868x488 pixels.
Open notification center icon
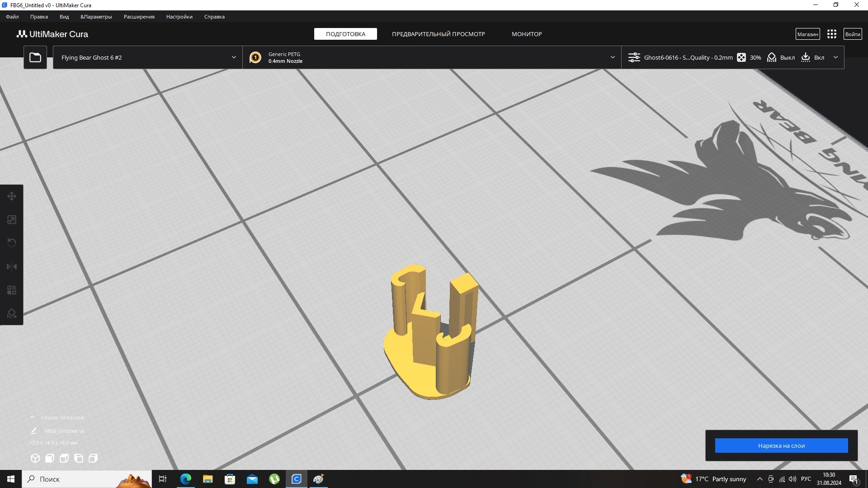pyautogui.click(x=854, y=479)
